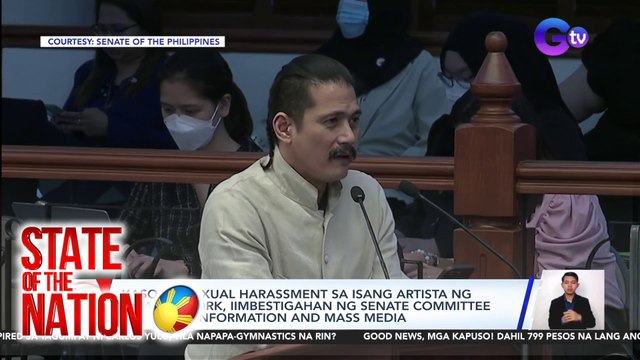Click the GTV channel logo

pyautogui.click(x=561, y=37)
